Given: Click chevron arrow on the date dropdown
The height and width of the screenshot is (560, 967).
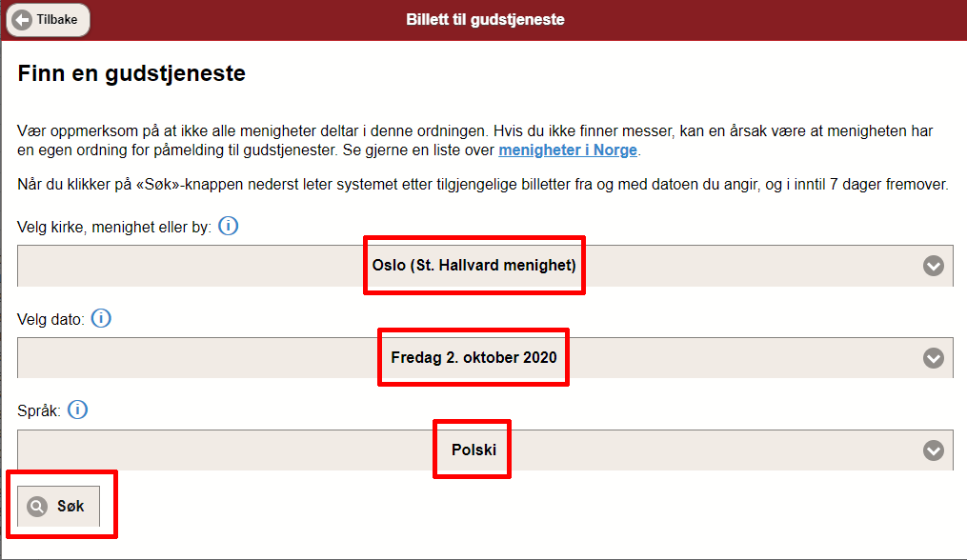Looking at the screenshot, I should 933,358.
